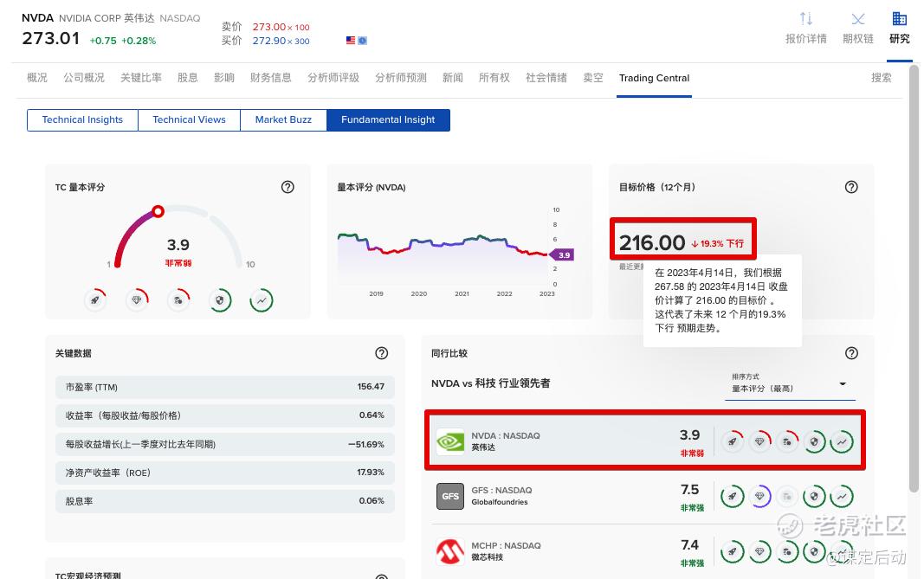Switch to Technical Views

pyautogui.click(x=189, y=120)
